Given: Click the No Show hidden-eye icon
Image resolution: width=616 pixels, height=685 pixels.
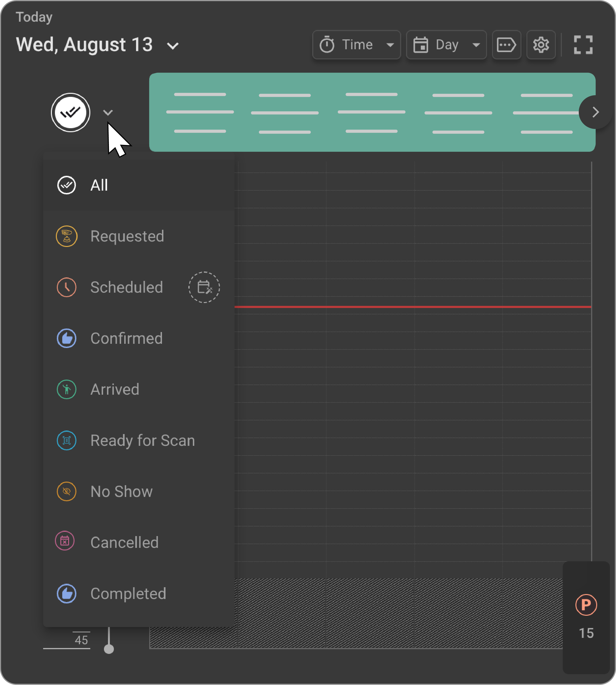Looking at the screenshot, I should coord(67,492).
